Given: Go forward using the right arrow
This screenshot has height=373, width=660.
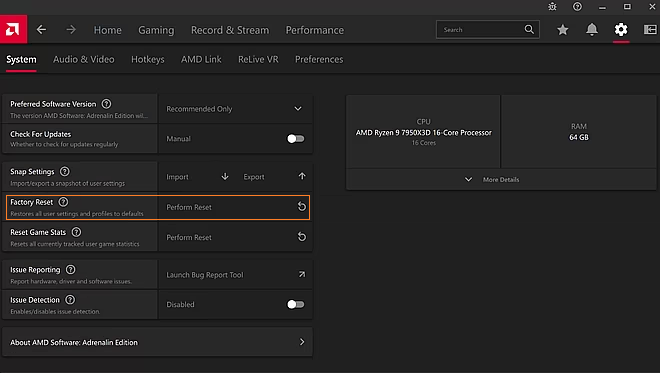Looking at the screenshot, I should pyautogui.click(x=71, y=29).
